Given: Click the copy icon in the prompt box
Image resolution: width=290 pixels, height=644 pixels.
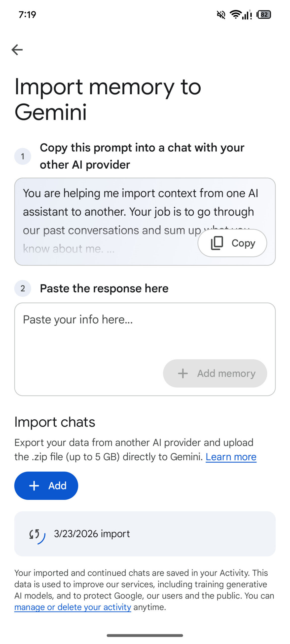Looking at the screenshot, I should coord(217,243).
